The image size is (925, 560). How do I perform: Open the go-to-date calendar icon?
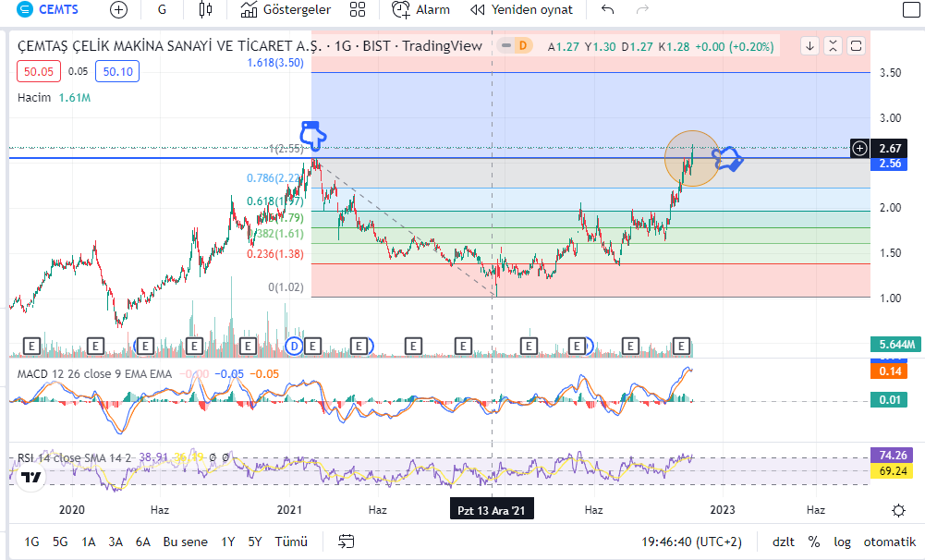coord(347,542)
